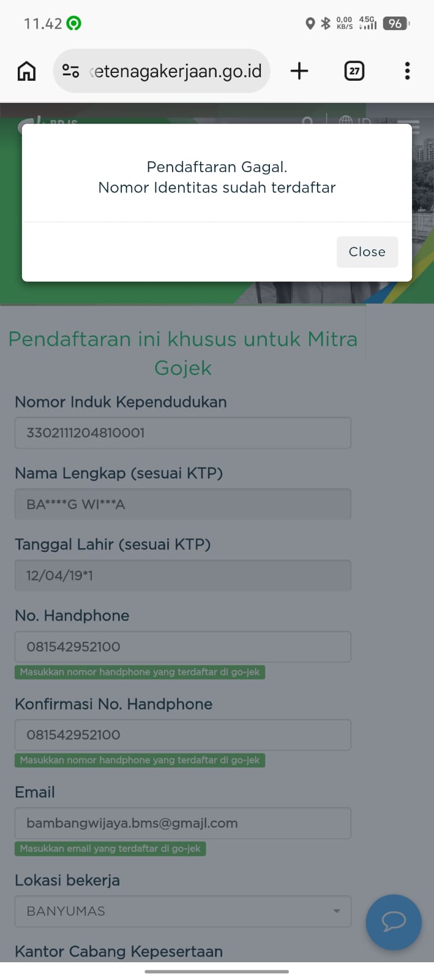This screenshot has height=980, width=434.
Task: Select the Konfirmasi No. Handphone field
Action: pyautogui.click(x=183, y=735)
